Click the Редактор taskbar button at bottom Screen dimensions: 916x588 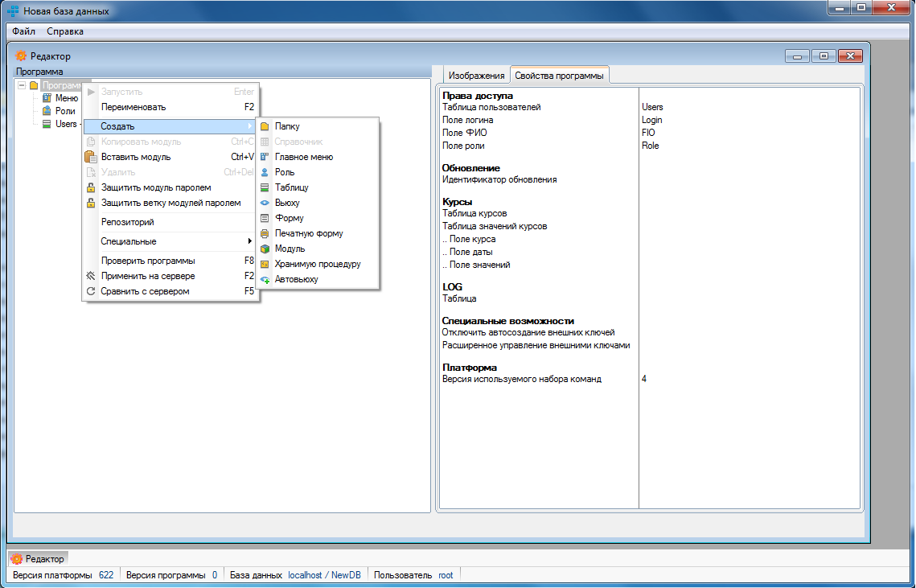coord(40,558)
